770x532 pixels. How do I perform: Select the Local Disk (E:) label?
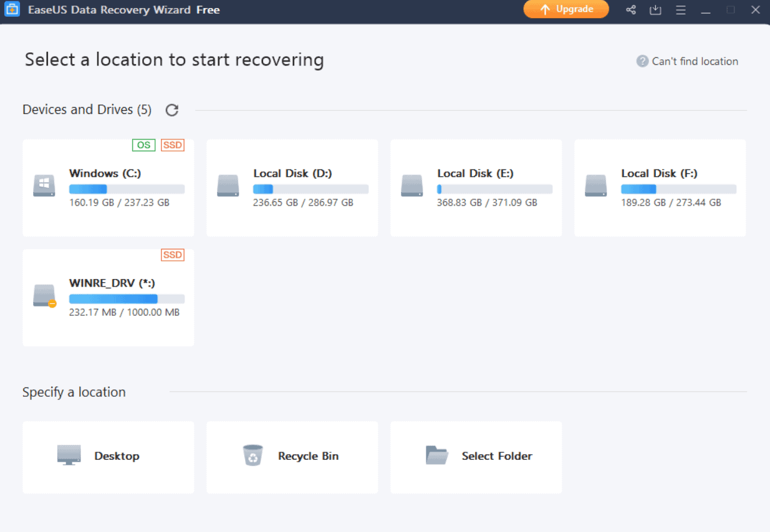[475, 173]
